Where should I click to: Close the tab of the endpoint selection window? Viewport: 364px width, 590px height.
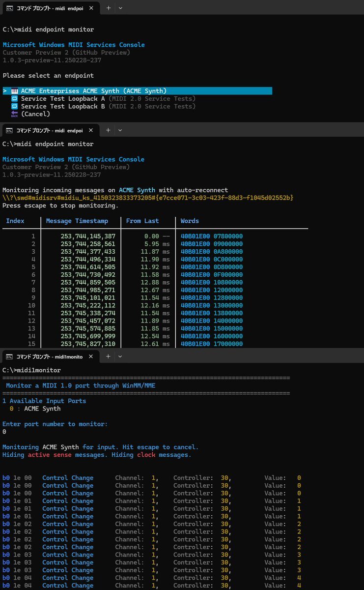(90, 8)
